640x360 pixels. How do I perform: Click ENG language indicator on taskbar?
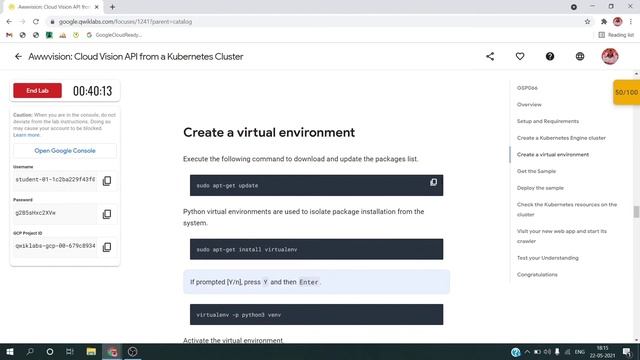(580, 352)
